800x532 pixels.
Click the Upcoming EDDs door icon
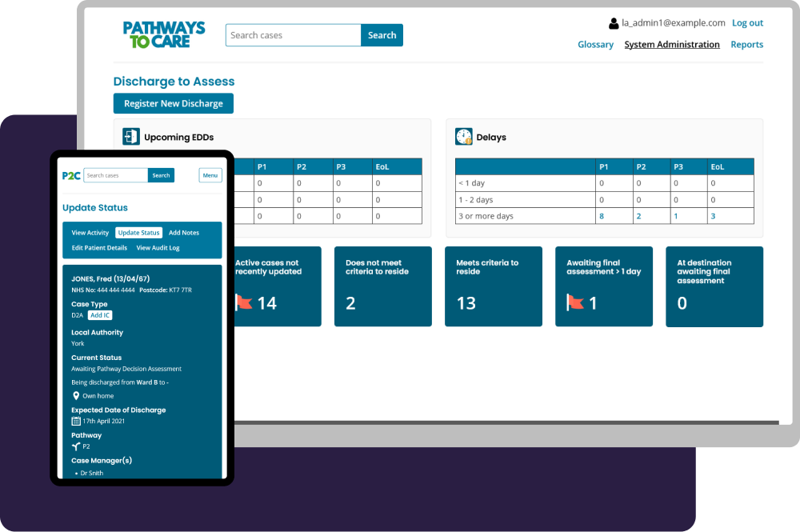pyautogui.click(x=131, y=137)
